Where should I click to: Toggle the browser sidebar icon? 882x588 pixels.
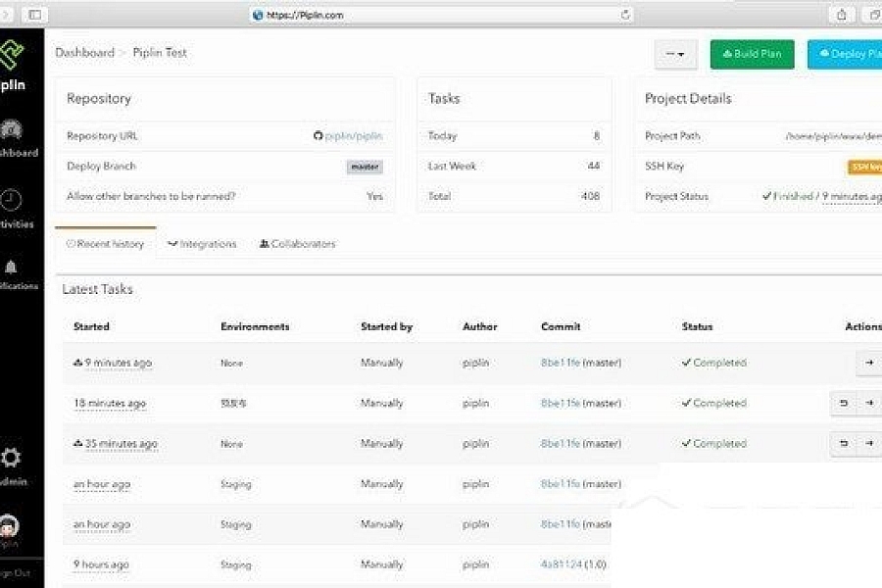(35, 15)
